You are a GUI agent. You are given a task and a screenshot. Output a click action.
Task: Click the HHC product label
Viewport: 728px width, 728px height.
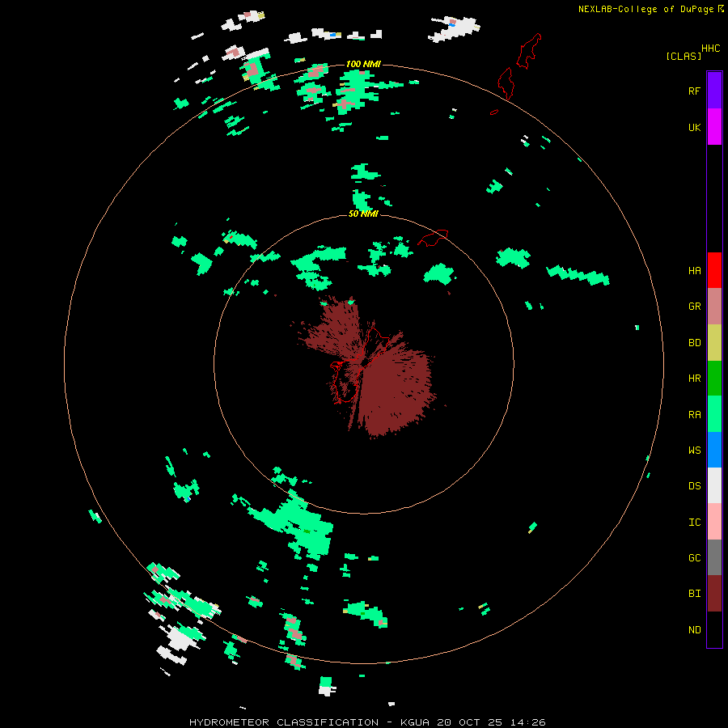710,49
